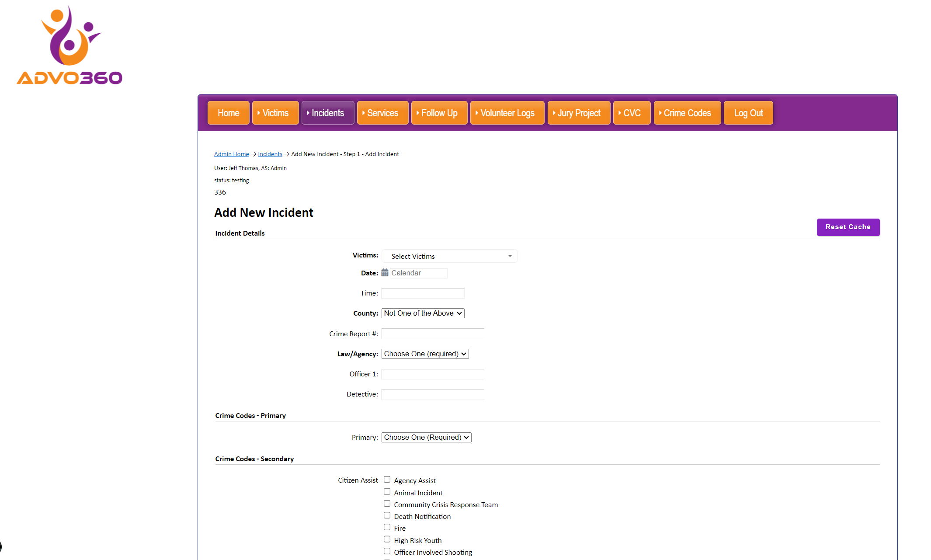Check the High Risk Youth checkbox
931x560 pixels.
[x=387, y=539]
